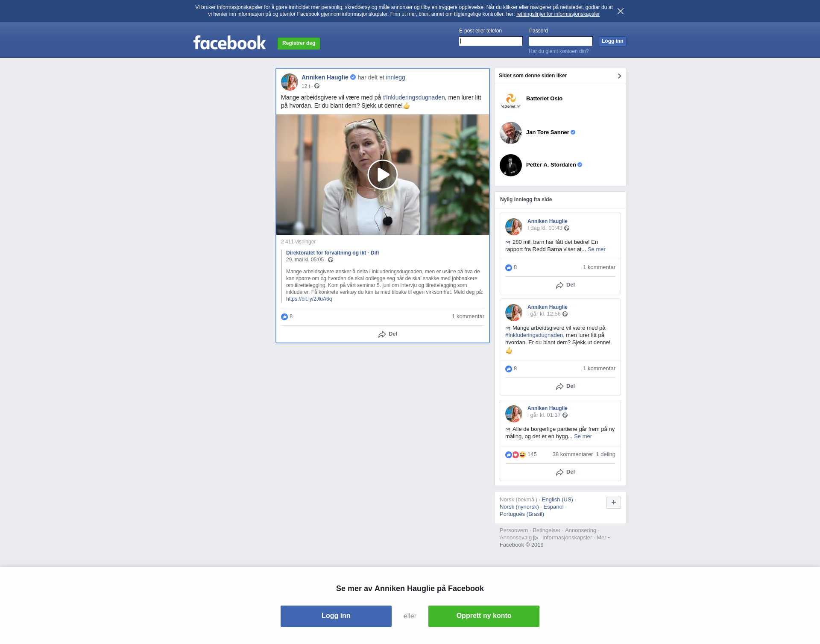Open the #Inkluderingsdugnaden hashtag in main post

click(413, 97)
